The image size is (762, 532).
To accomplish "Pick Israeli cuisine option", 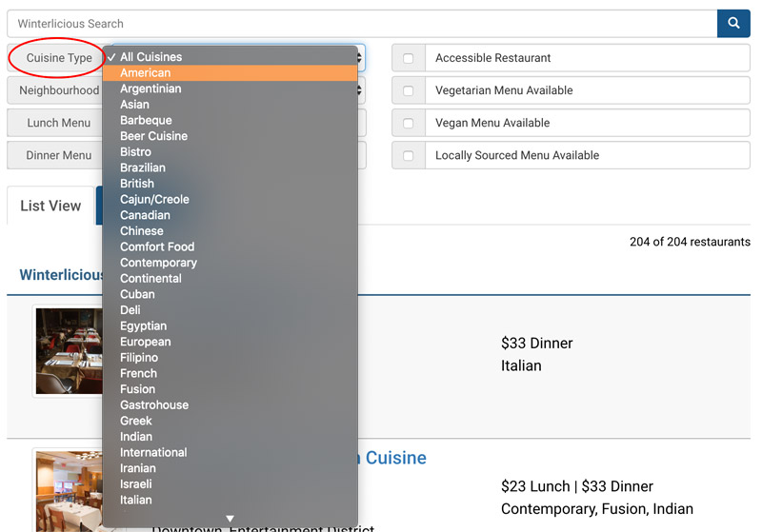I will click(231, 484).
